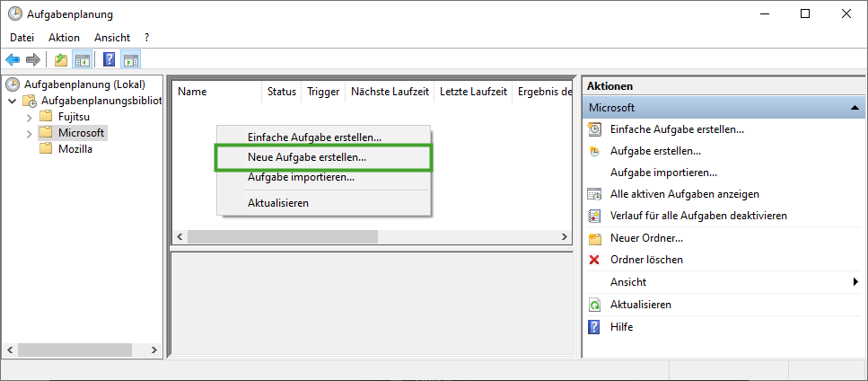Screen dimensions: 868x381
Task: Click the Aufgabenplanung clock icon in title bar
Action: pyautogui.click(x=14, y=13)
